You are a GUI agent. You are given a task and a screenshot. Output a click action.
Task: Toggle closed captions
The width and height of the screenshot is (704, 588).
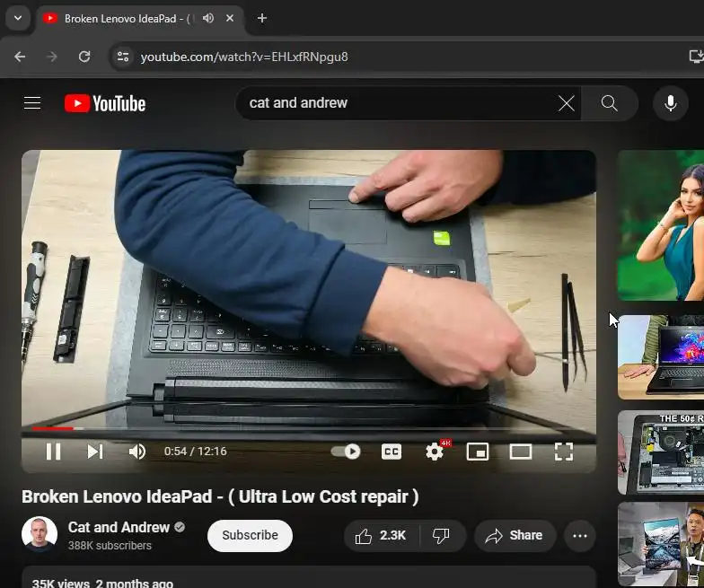[392, 452]
